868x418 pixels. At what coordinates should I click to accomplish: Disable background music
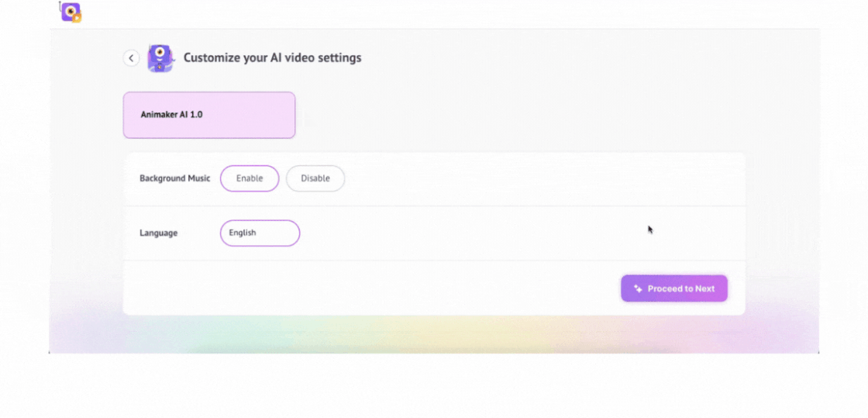pyautogui.click(x=315, y=178)
